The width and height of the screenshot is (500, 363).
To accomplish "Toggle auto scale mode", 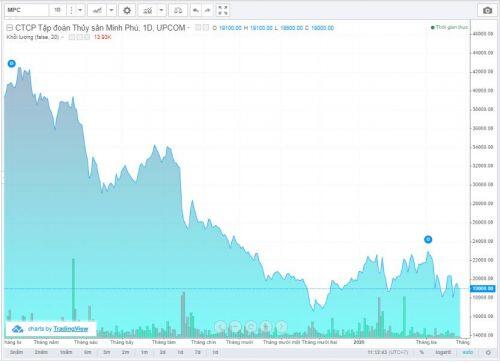I will coord(467,352).
